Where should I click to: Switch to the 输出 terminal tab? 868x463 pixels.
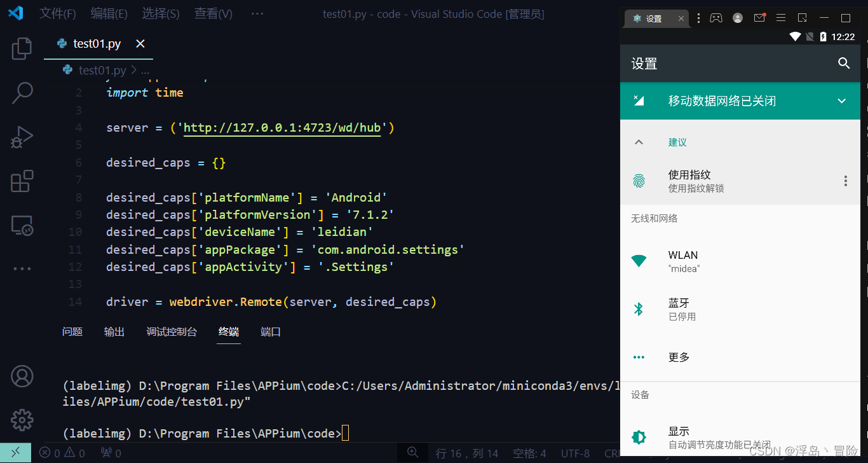(x=114, y=331)
